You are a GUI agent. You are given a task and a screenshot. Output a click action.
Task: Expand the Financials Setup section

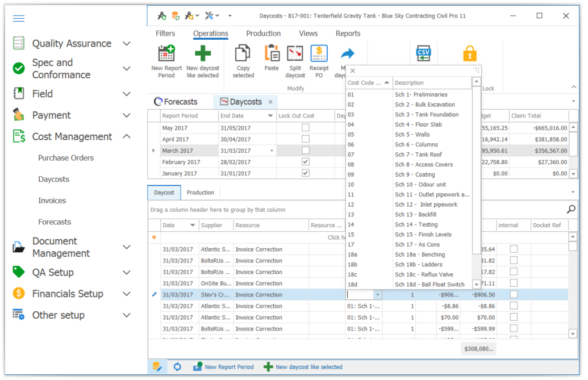click(127, 294)
